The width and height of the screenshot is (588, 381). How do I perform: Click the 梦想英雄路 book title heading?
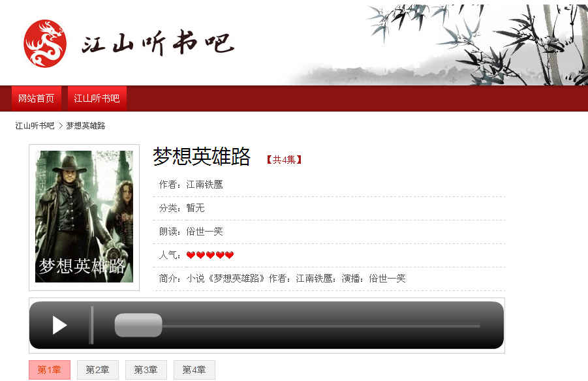point(202,157)
